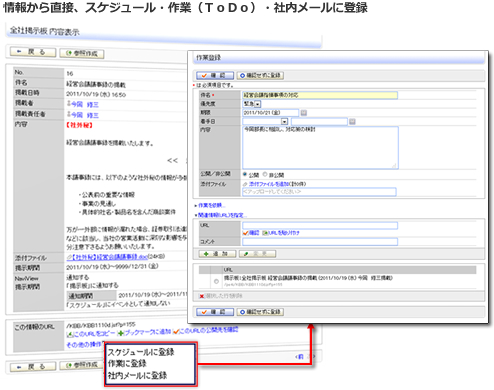Collapse the 関連情報(URL)を指定 section

[x=221, y=215]
